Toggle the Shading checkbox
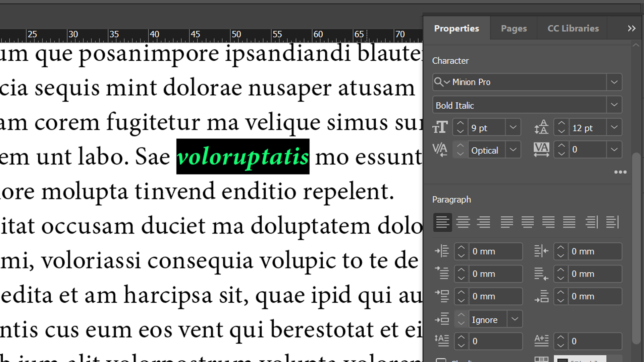644x362 pixels. coord(441,361)
